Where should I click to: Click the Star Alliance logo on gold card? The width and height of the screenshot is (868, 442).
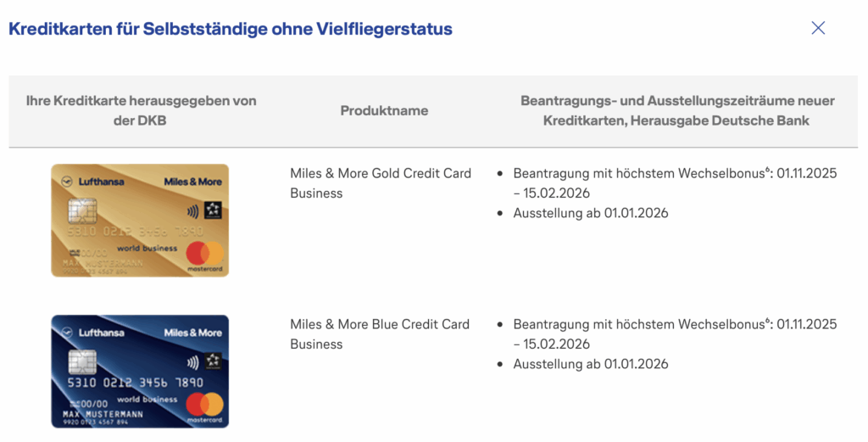(x=213, y=210)
